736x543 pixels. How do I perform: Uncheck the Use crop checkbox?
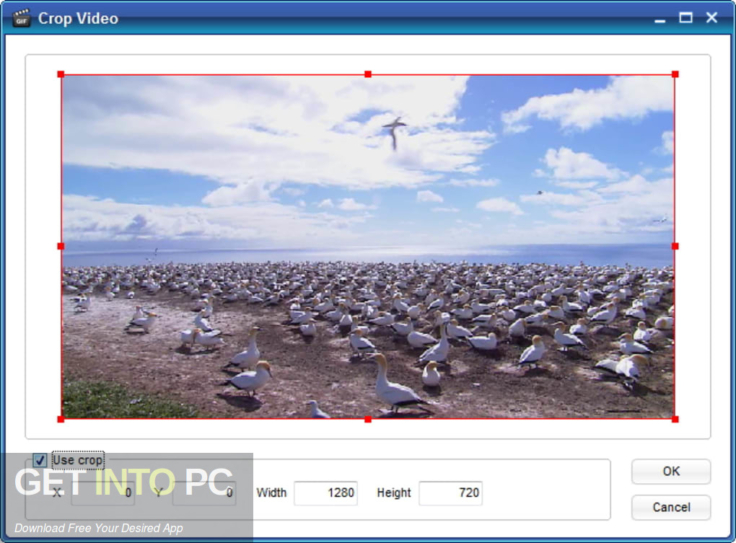tap(40, 460)
